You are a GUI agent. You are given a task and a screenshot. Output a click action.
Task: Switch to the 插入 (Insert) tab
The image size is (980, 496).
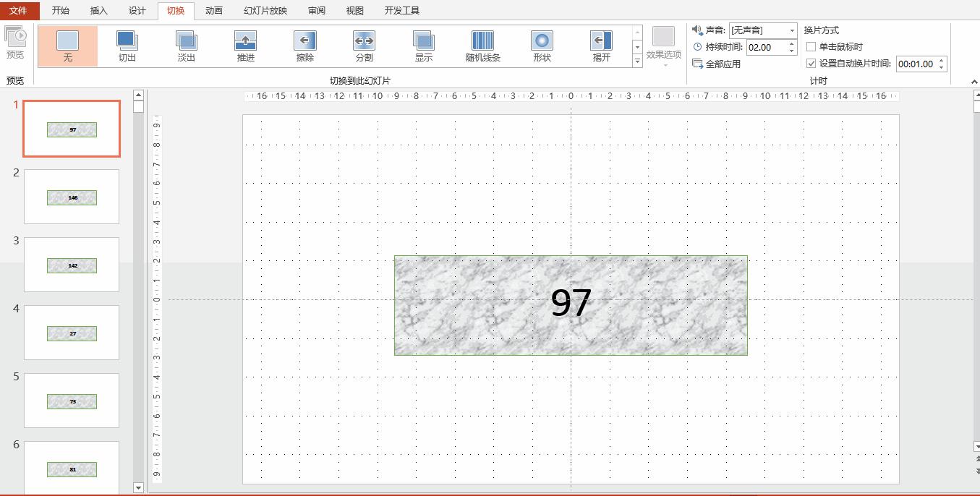click(x=99, y=11)
